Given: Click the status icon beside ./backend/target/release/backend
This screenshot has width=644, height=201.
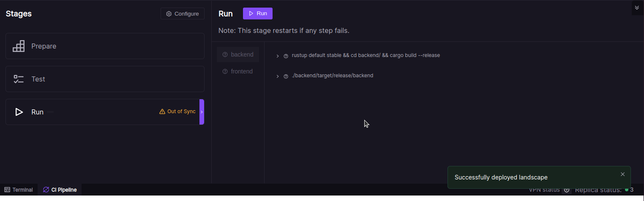Looking at the screenshot, I should [x=286, y=76].
